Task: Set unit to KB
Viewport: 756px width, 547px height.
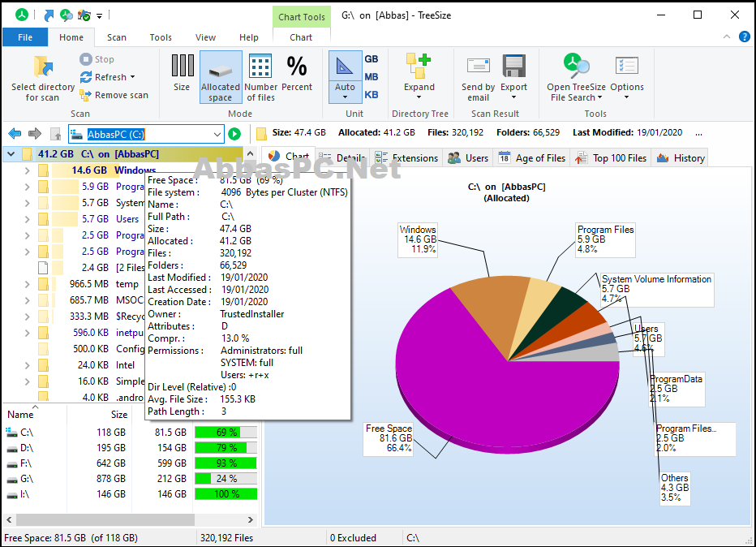Action: pos(372,94)
